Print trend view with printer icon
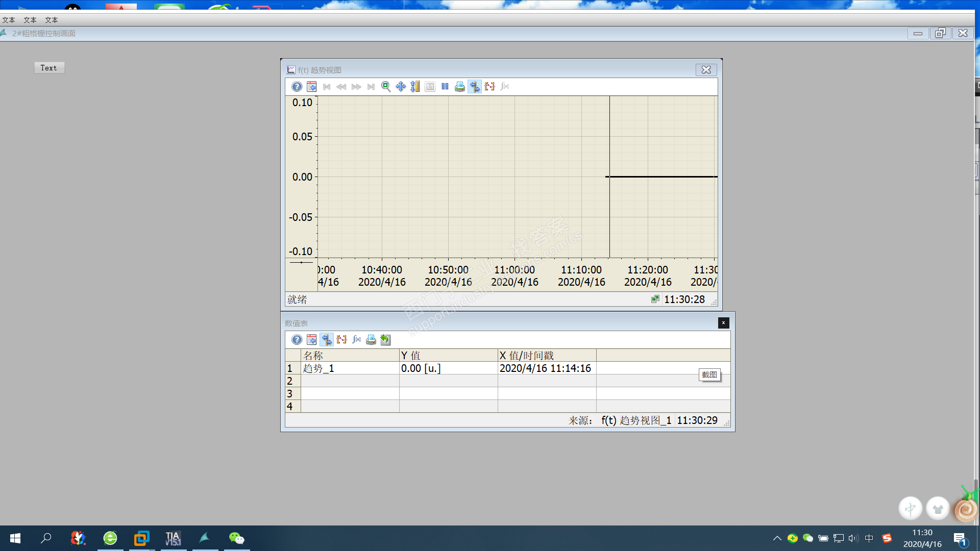 [x=459, y=87]
